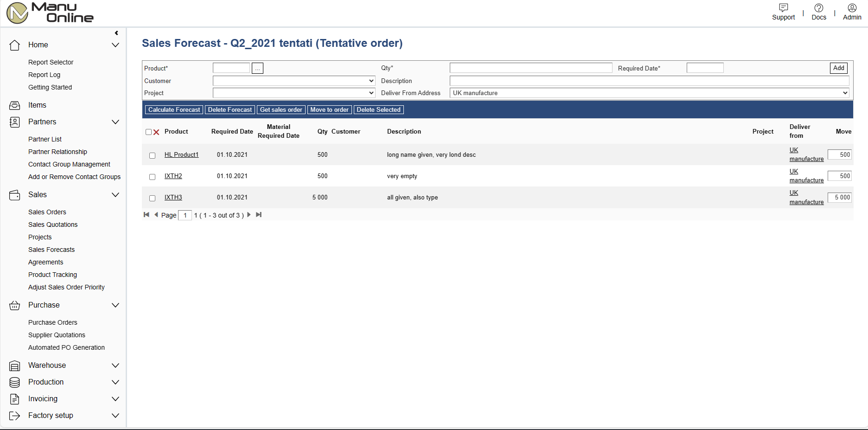Click the Items box icon in sidebar
868x430 pixels.
pyautogui.click(x=15, y=105)
